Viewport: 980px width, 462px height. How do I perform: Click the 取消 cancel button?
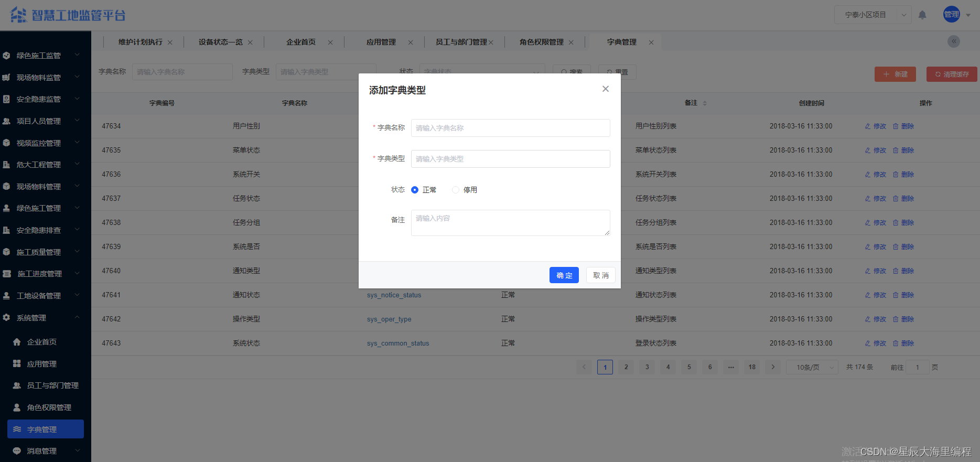click(601, 275)
